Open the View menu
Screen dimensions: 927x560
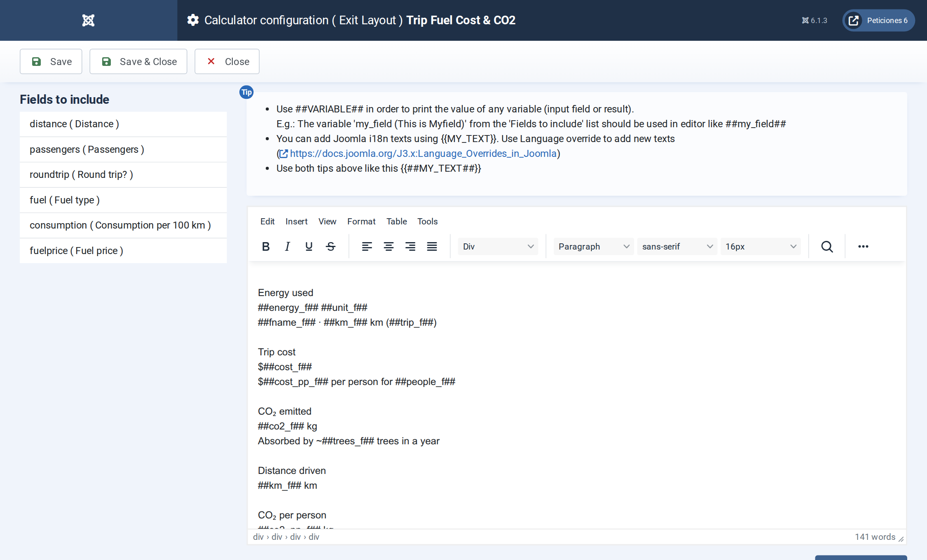(x=327, y=222)
